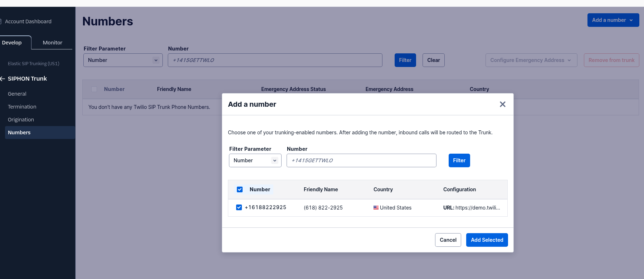Viewport: 644px width, 279px height.
Task: Sort by the Number column header in dialog
Action: (260, 189)
